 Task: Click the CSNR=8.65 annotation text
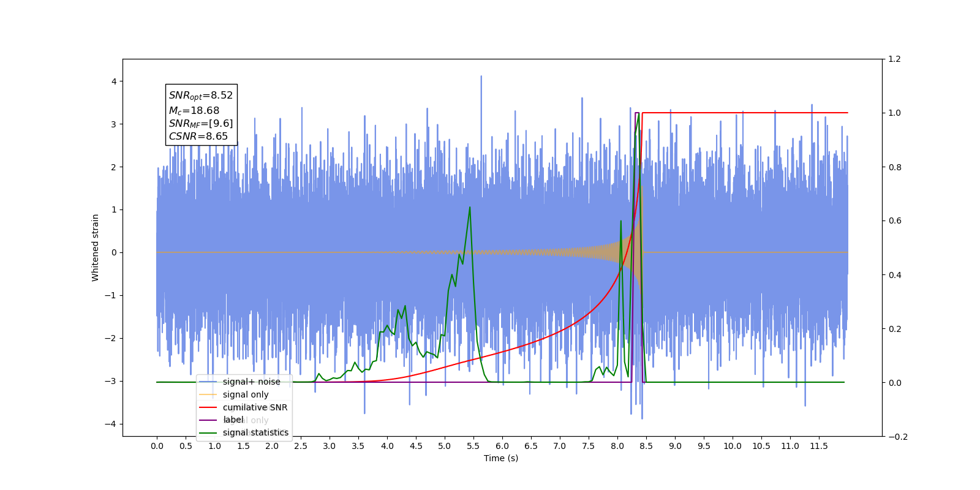[198, 137]
